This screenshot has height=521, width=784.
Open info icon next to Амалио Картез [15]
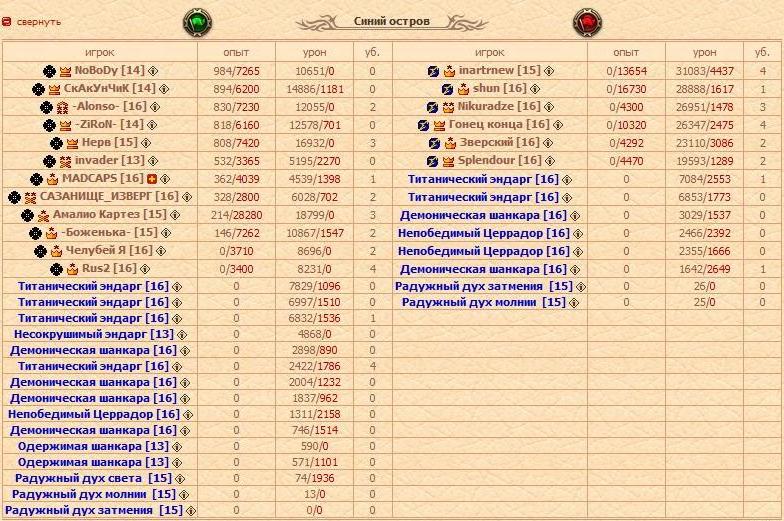tap(175, 215)
